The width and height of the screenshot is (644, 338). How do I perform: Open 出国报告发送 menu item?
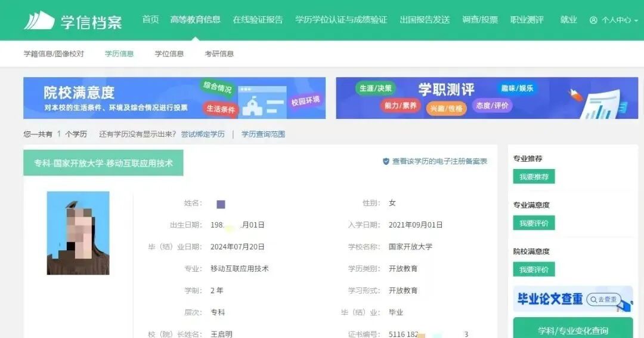425,20
